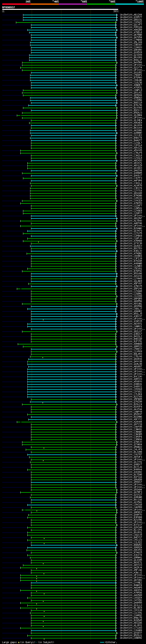Click the green ~80% identity legend segment
This screenshot has width=146, height=644.
coord(101,4)
